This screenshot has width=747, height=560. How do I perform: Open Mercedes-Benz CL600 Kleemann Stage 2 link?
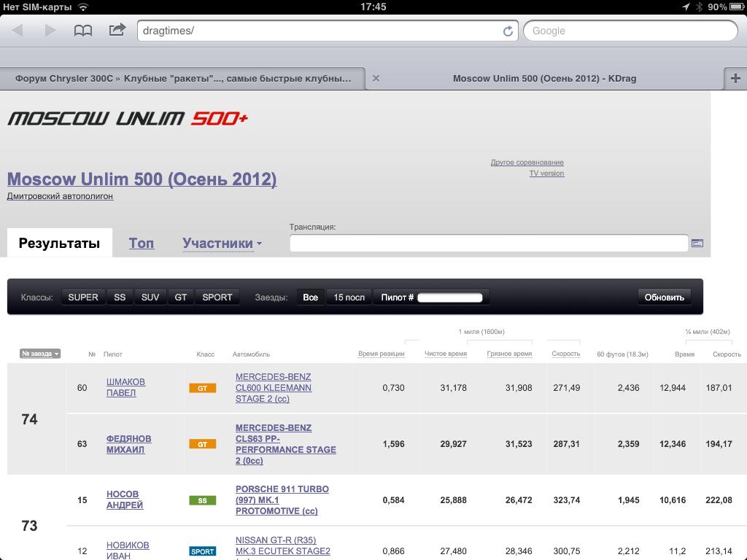pos(274,388)
